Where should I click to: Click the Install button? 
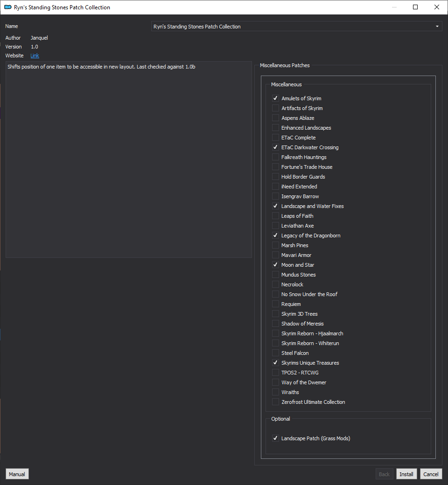tap(406, 474)
